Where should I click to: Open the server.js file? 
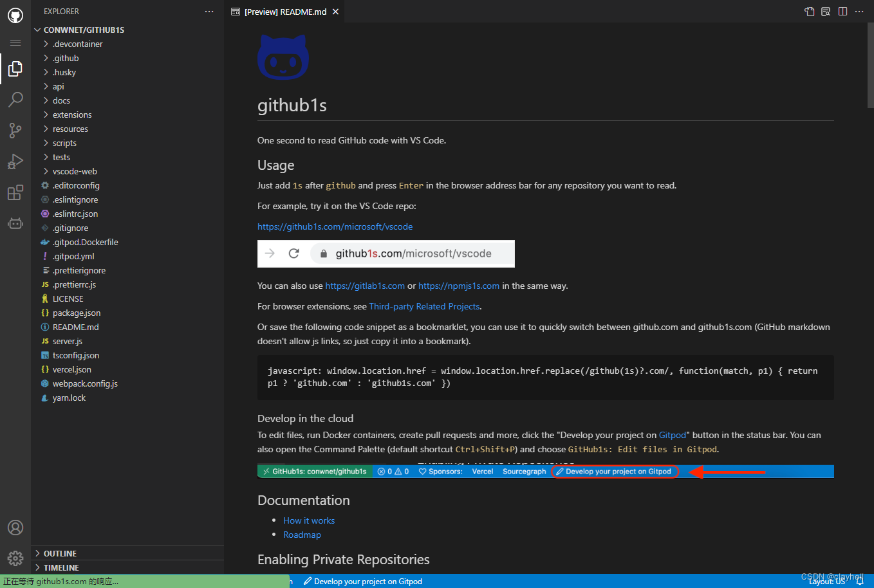tap(127, 341)
